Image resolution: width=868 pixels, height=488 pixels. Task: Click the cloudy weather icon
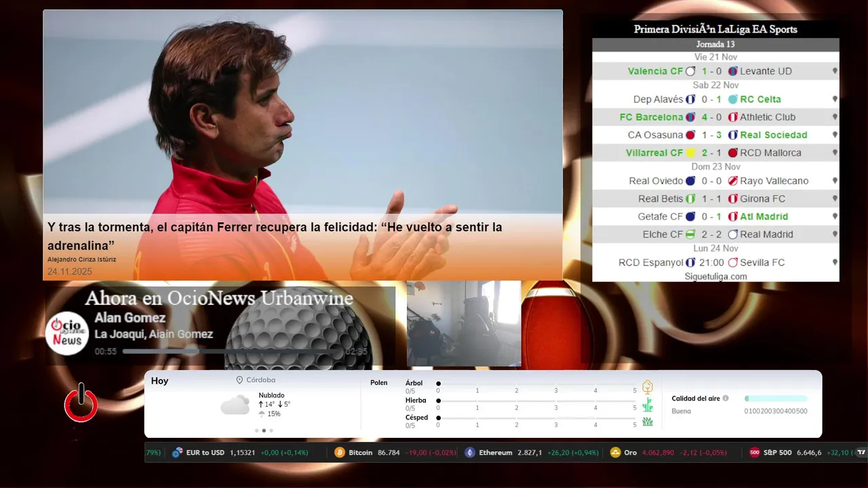click(235, 405)
